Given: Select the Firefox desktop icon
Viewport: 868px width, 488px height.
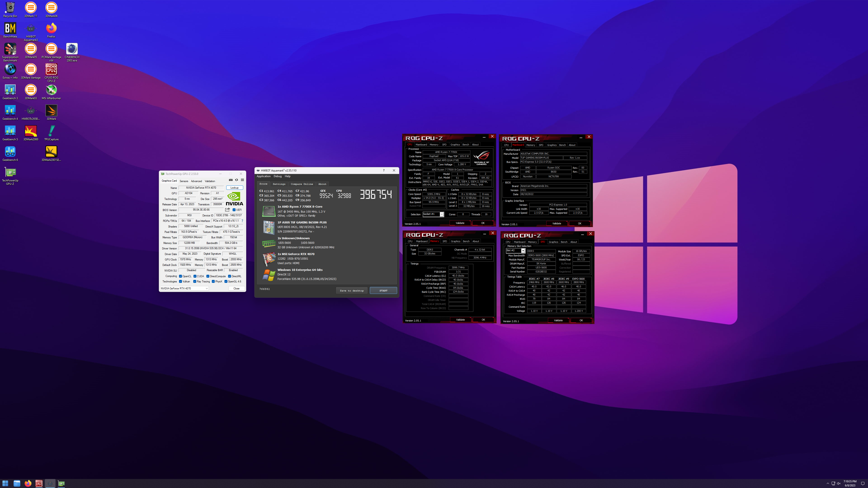Looking at the screenshot, I should [51, 30].
